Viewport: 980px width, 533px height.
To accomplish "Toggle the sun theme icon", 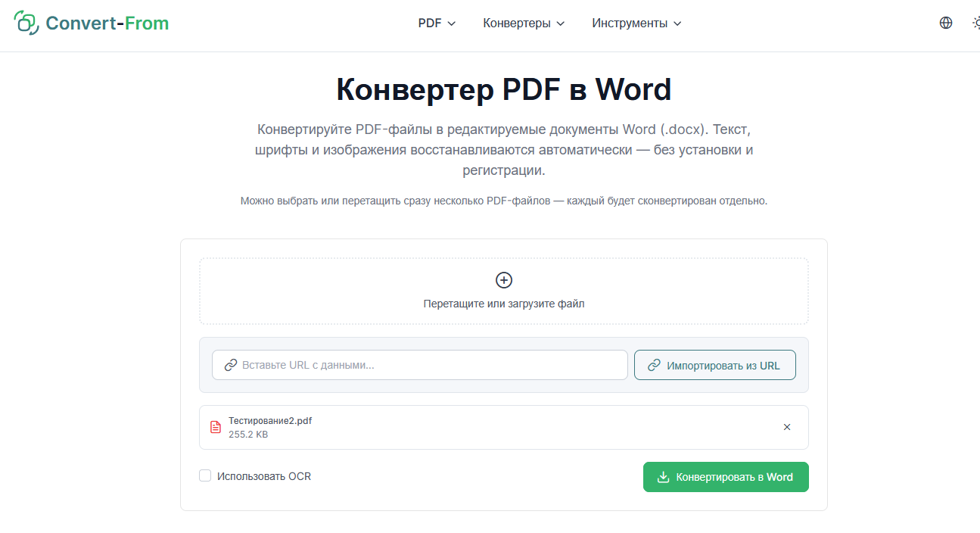I will (976, 23).
